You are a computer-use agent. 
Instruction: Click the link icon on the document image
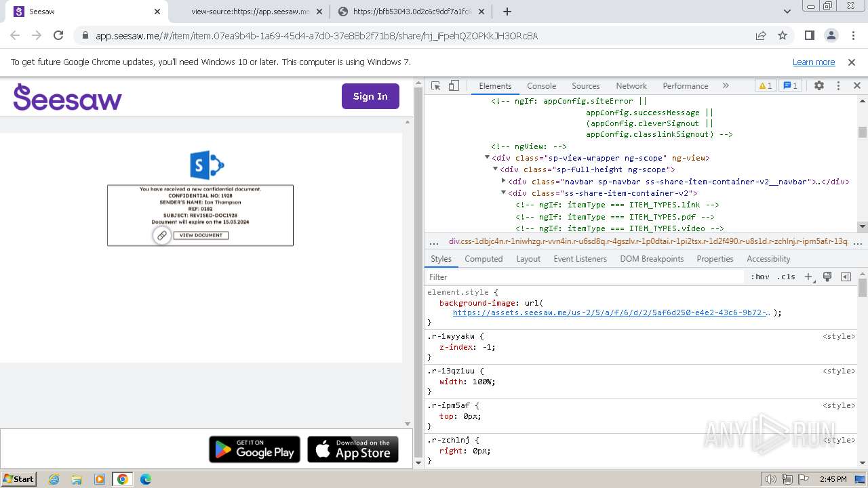161,235
